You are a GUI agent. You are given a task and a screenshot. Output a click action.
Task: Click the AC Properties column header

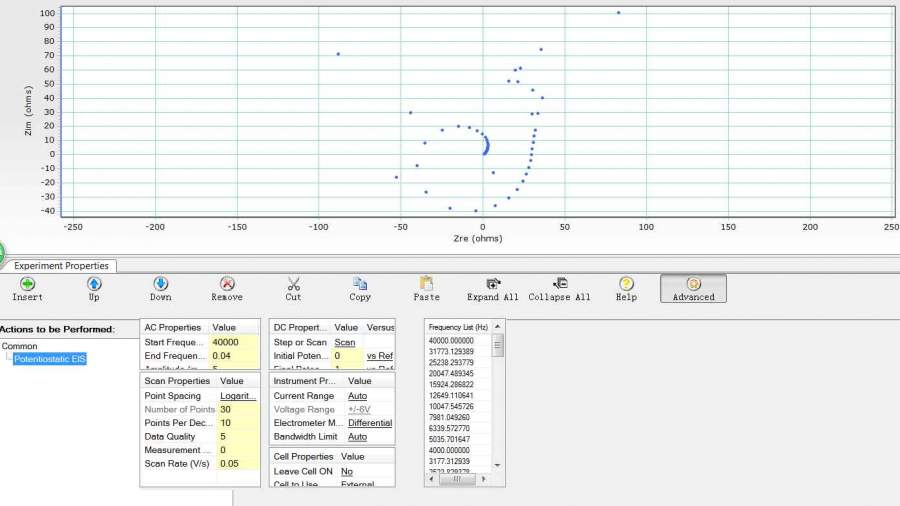point(173,328)
